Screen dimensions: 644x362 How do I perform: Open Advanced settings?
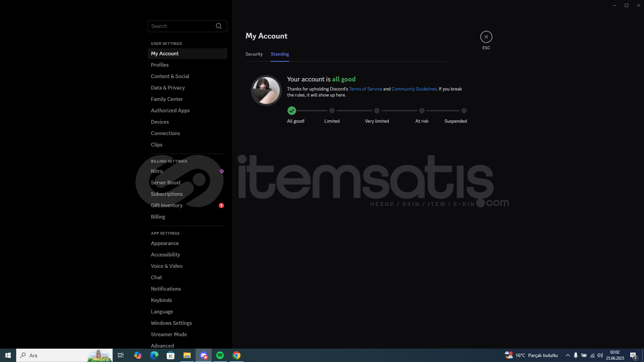pos(187,346)
